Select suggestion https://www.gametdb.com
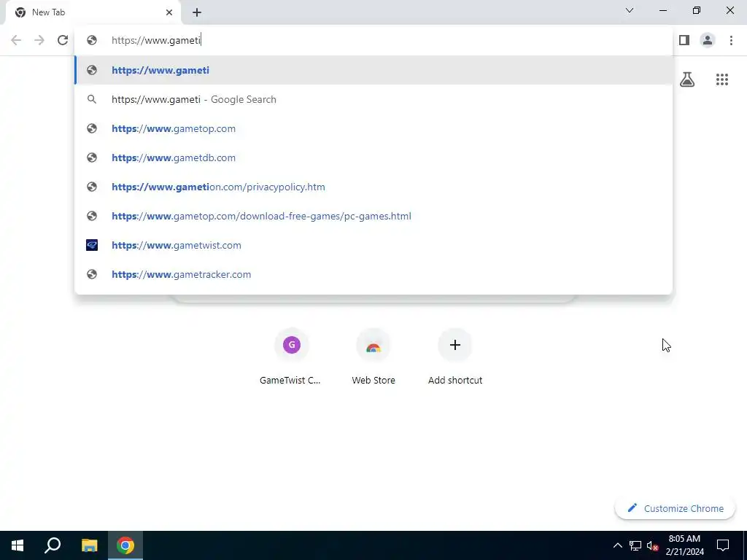This screenshot has width=747, height=560. tap(373, 157)
